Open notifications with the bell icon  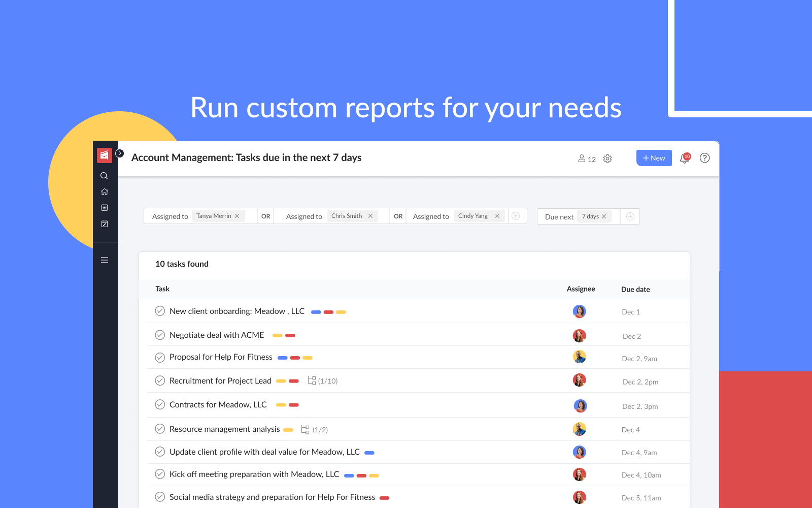pos(684,158)
